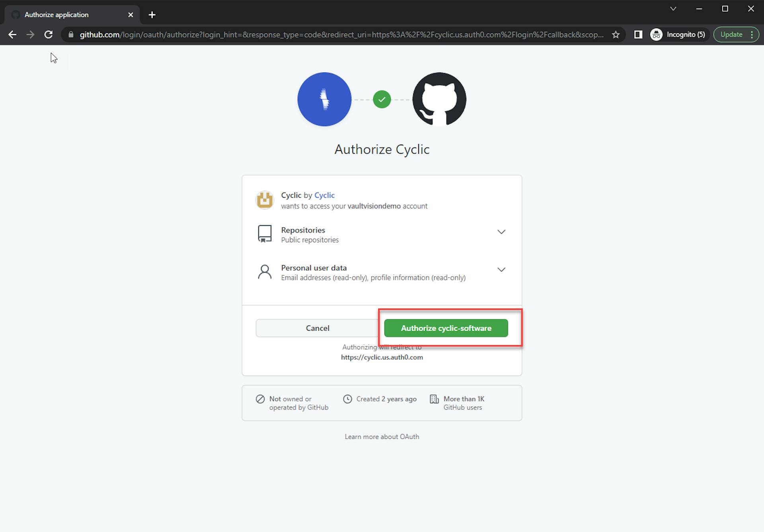Open the side panel icon
The width and height of the screenshot is (764, 532).
(638, 35)
